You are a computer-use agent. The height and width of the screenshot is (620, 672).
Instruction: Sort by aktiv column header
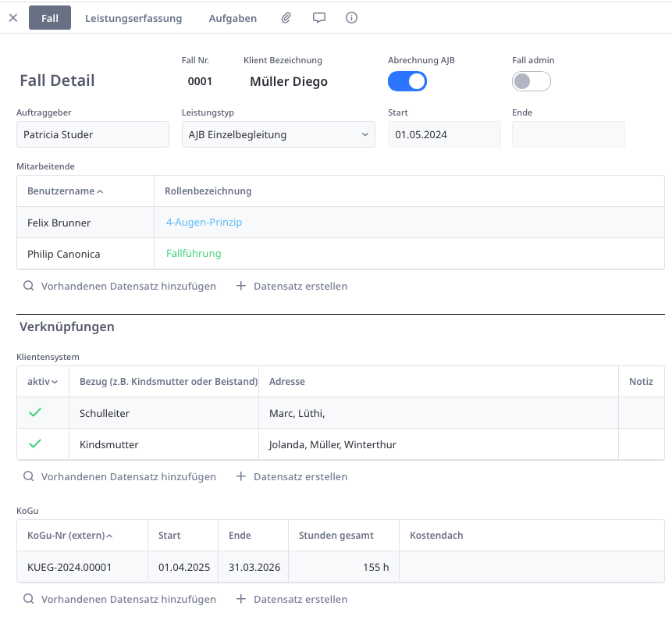click(42, 382)
